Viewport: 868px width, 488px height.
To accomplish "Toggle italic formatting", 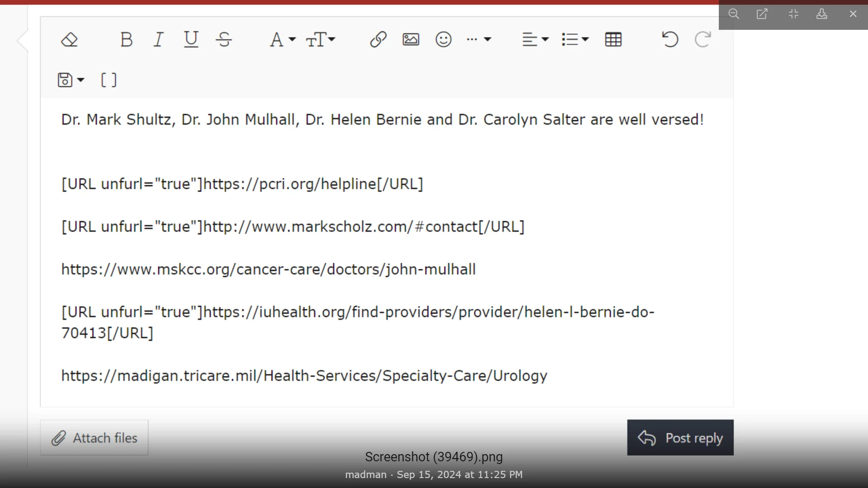I will [159, 40].
